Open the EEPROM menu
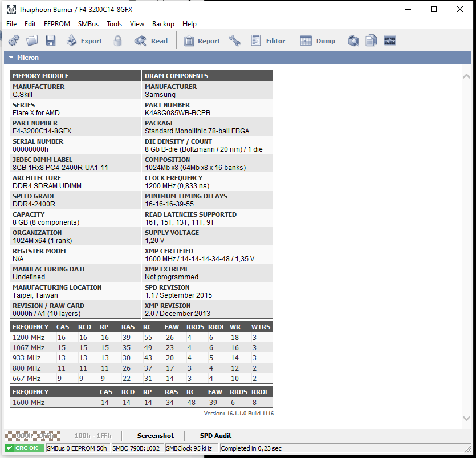This screenshot has width=476, height=458. click(57, 24)
